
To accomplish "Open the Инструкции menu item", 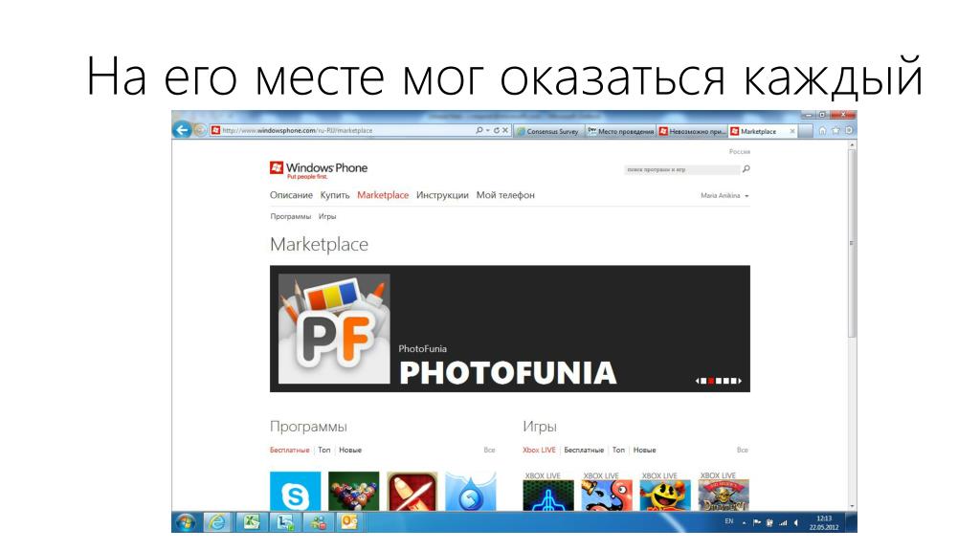I will click(442, 195).
